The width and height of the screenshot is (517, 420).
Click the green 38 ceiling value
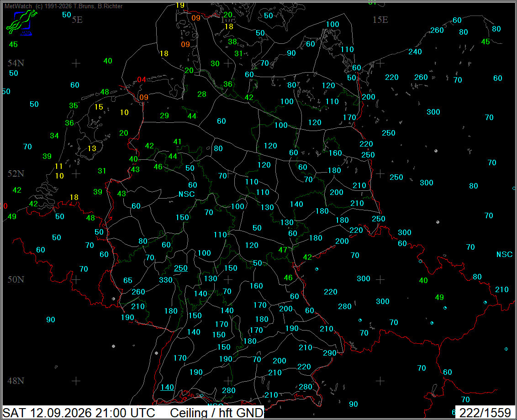tap(232, 42)
